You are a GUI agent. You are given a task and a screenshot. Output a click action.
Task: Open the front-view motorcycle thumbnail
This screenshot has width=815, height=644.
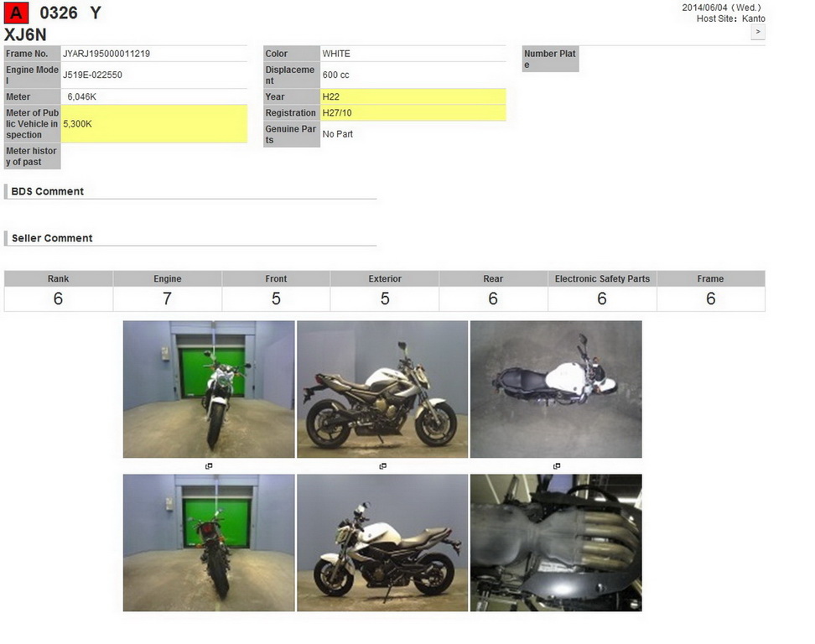click(x=208, y=388)
